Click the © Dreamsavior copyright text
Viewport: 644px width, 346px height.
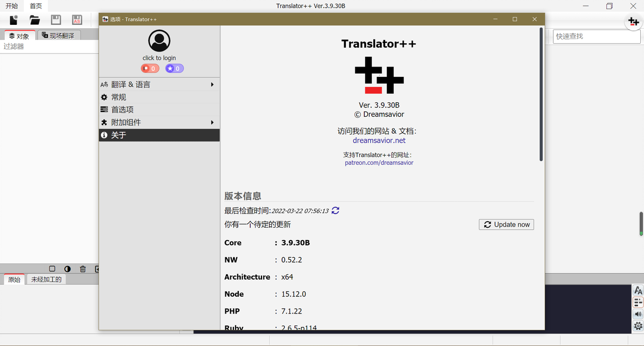click(x=379, y=114)
